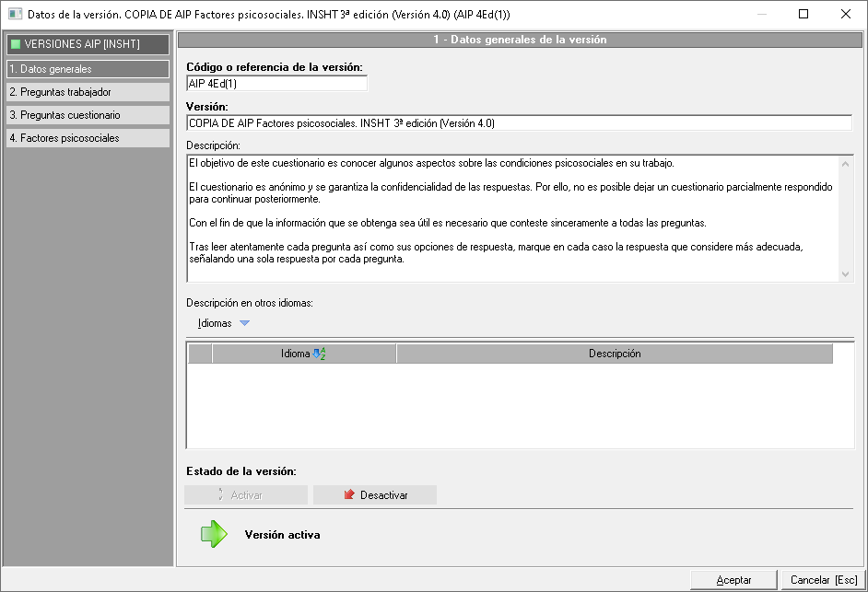Click the '1 - Datos generales de la versión' header
The height and width of the screenshot is (592, 868).
520,40
